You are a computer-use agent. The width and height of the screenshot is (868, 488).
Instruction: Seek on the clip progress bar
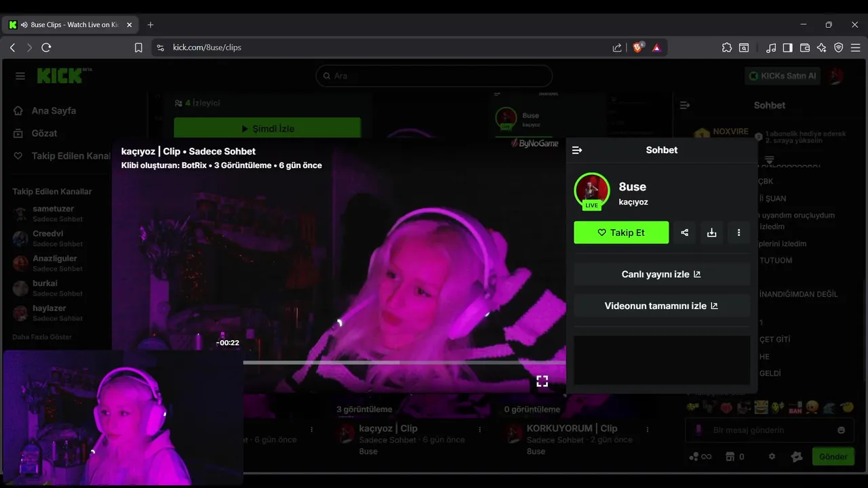click(403, 363)
